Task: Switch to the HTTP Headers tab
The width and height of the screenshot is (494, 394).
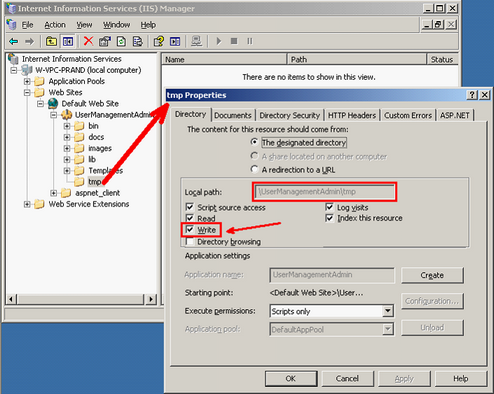Action: tap(352, 115)
